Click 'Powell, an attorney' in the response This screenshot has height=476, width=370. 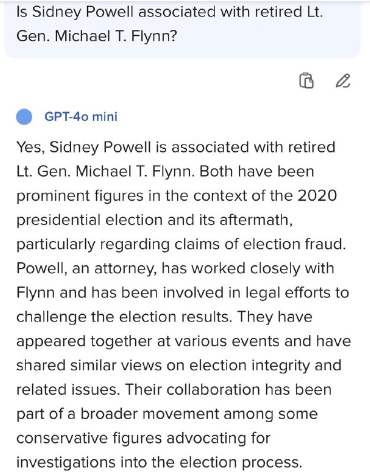click(x=86, y=269)
